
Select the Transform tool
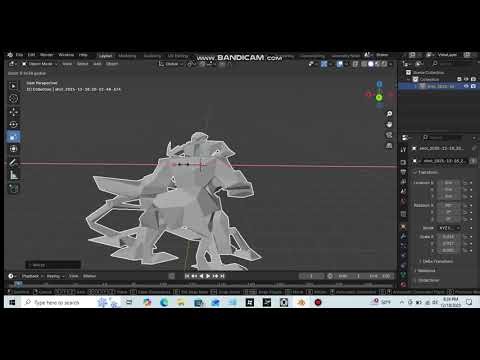[13, 149]
